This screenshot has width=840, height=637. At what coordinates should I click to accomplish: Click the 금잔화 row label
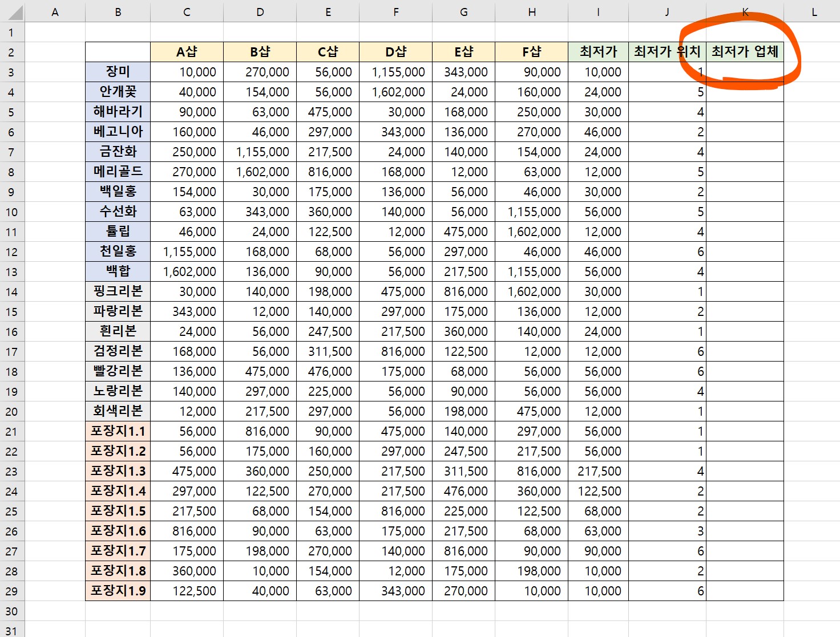click(118, 152)
